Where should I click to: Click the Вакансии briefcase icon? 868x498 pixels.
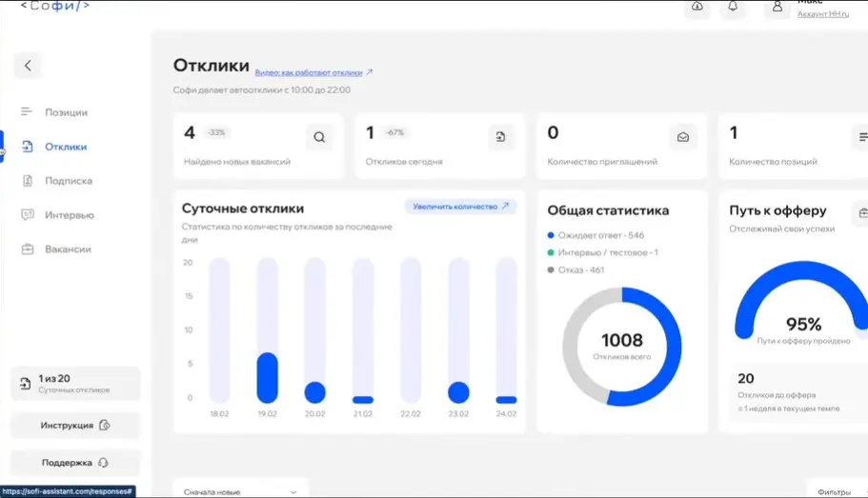coord(27,249)
